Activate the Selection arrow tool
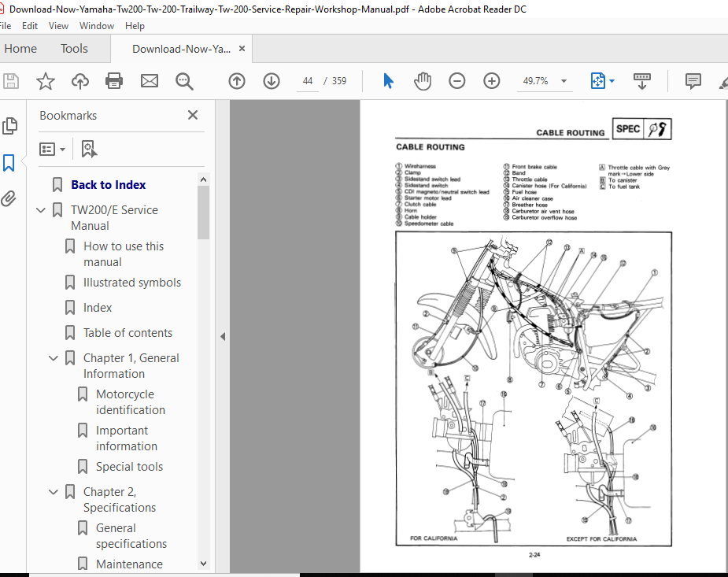The height and width of the screenshot is (577, 728). (389, 81)
